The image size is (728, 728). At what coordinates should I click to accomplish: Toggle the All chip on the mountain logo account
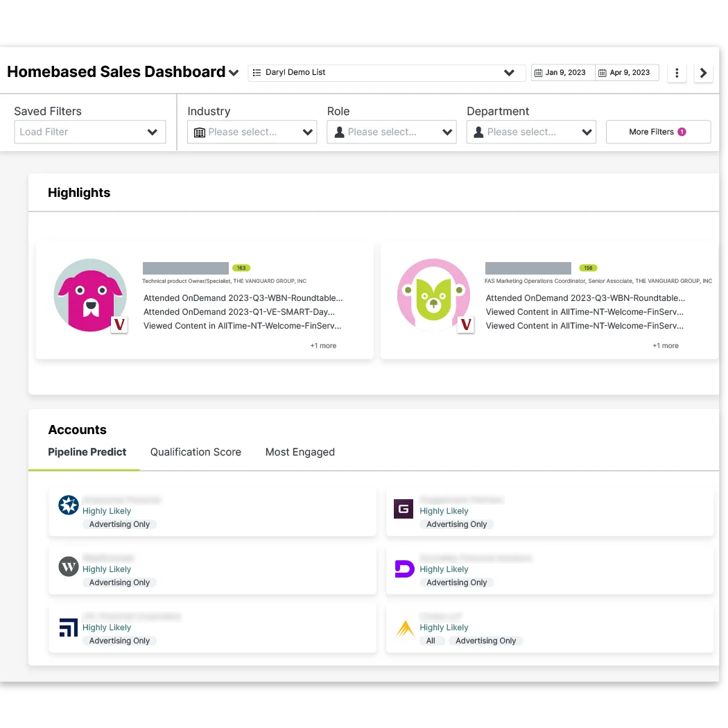coord(431,641)
